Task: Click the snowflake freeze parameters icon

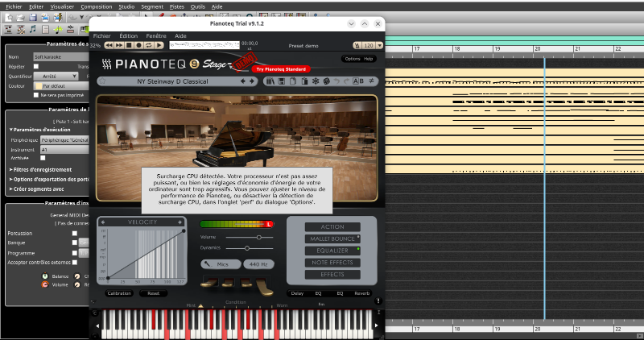Action: click(x=316, y=81)
